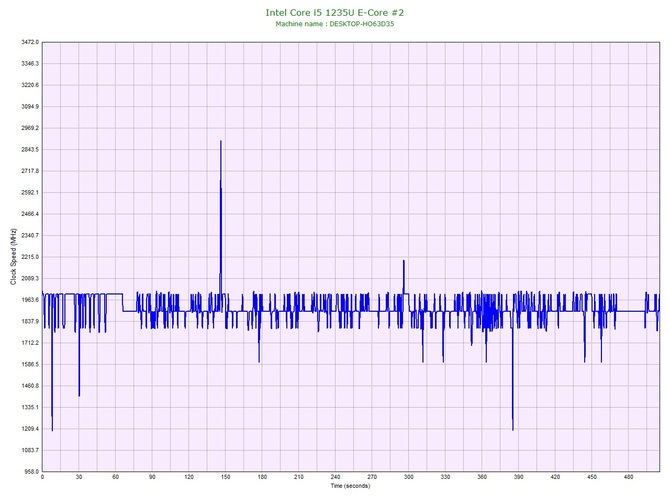The height and width of the screenshot is (503, 670).
Task: Click the 270 seconds tick label
Action: (372, 477)
